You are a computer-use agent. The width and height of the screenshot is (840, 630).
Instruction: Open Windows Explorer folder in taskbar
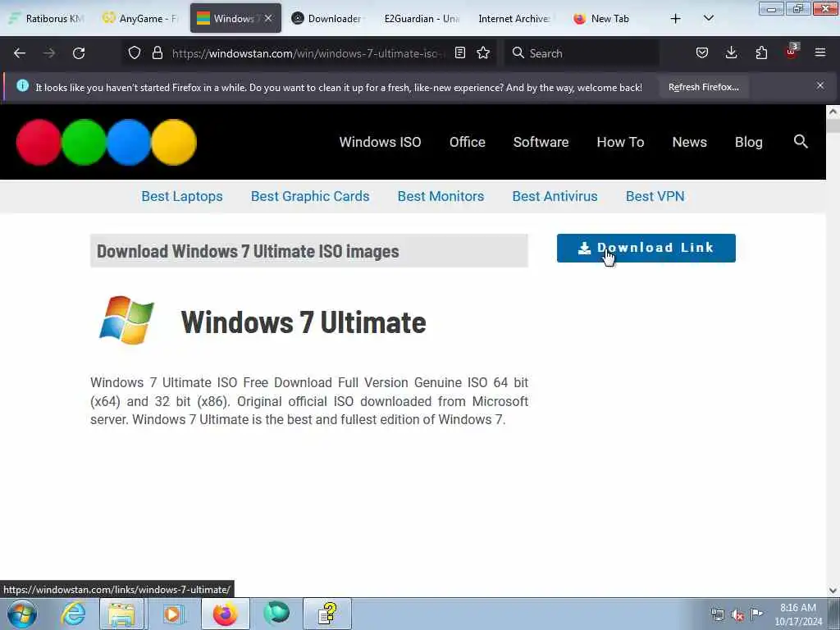121,614
